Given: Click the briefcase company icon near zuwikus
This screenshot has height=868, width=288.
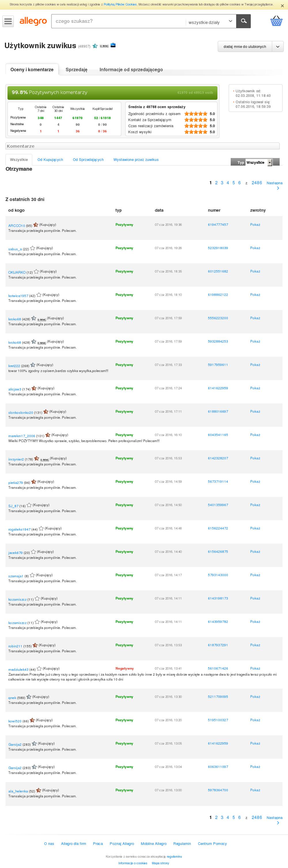Looking at the screenshot, I should [113, 45].
